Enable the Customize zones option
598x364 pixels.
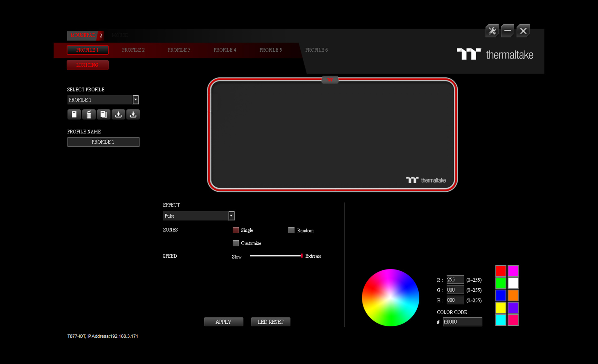pyautogui.click(x=236, y=243)
